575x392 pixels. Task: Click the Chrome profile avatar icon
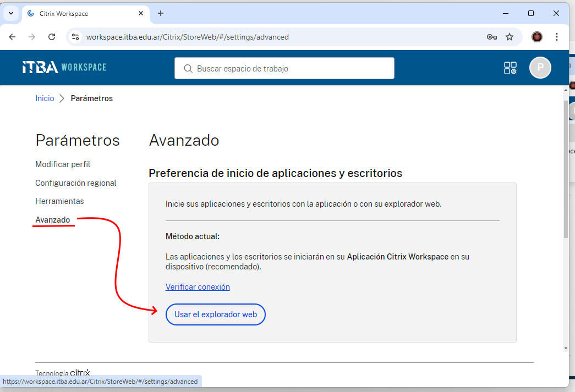point(537,37)
